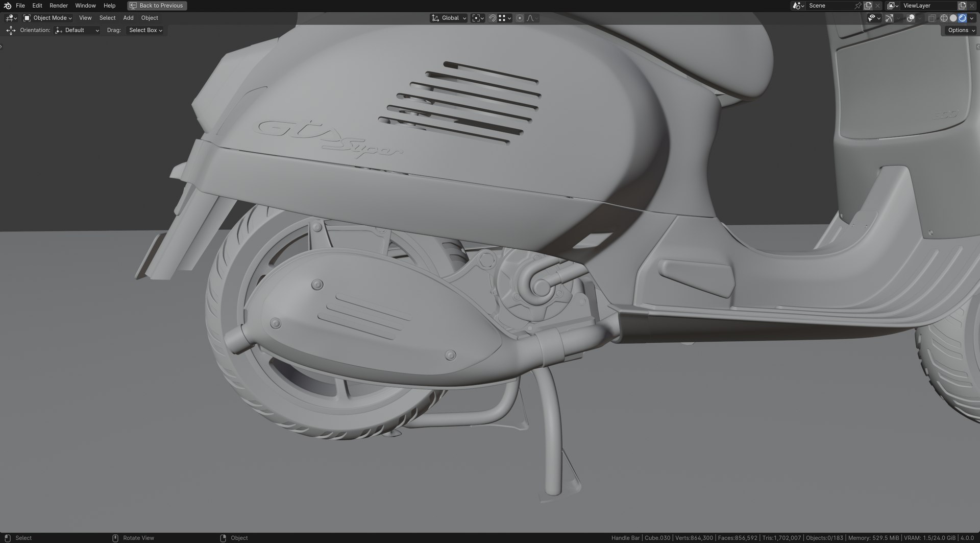Open the Orientation Default dropdown

click(x=77, y=30)
